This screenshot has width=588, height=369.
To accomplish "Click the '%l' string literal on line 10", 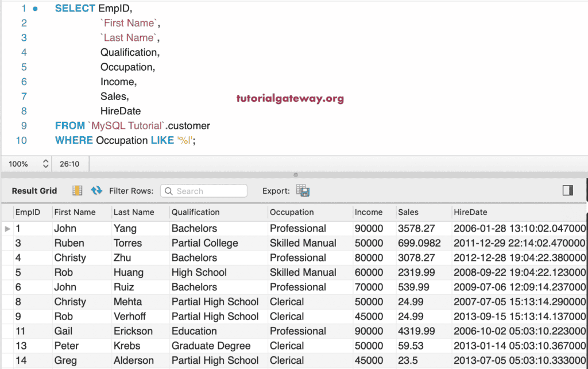I will coord(185,140).
